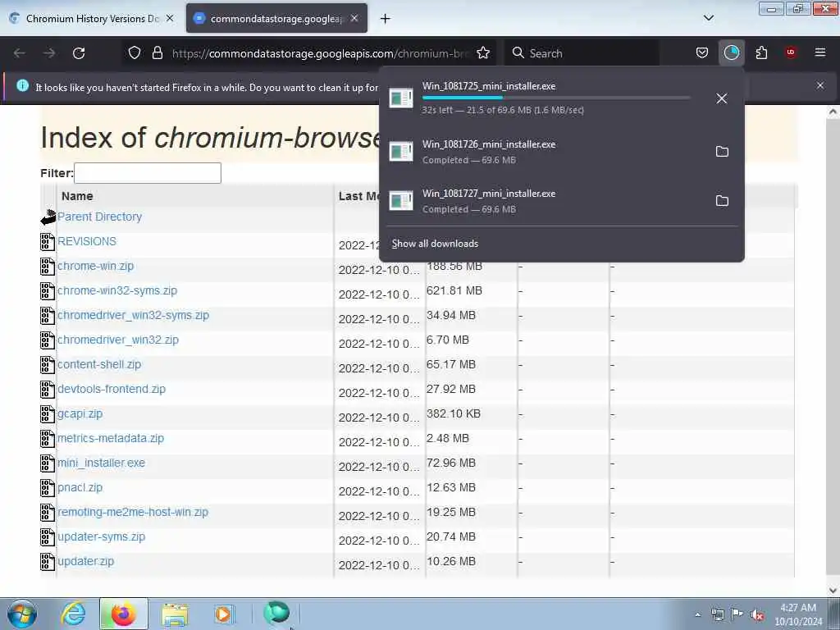Download chrome-win.zip
The height and width of the screenshot is (630, 840).
point(95,266)
